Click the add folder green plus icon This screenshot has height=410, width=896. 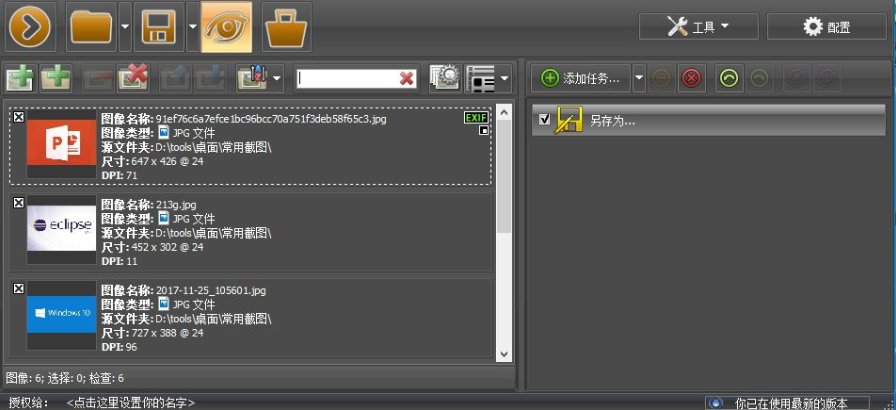pos(55,78)
